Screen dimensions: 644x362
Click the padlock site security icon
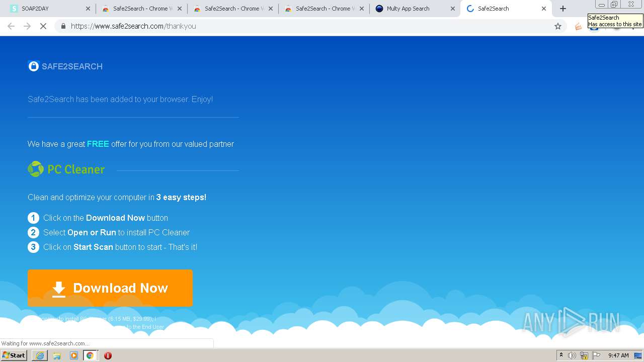[x=63, y=26]
